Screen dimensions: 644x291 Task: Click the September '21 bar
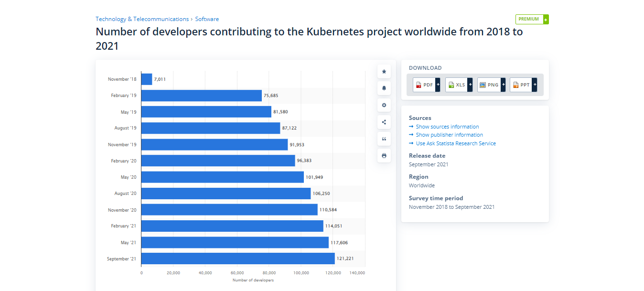coord(237,259)
